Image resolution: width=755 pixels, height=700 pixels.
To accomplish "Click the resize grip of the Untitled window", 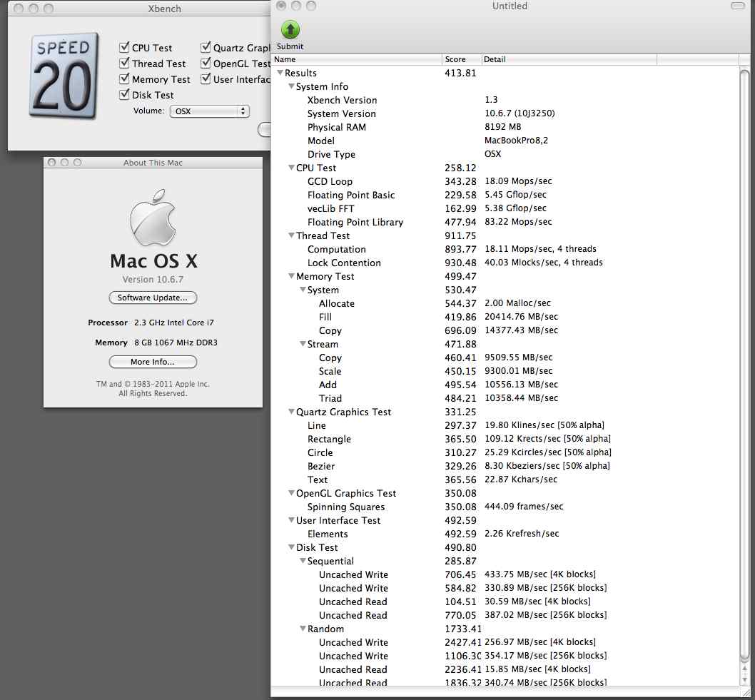I will click(745, 692).
